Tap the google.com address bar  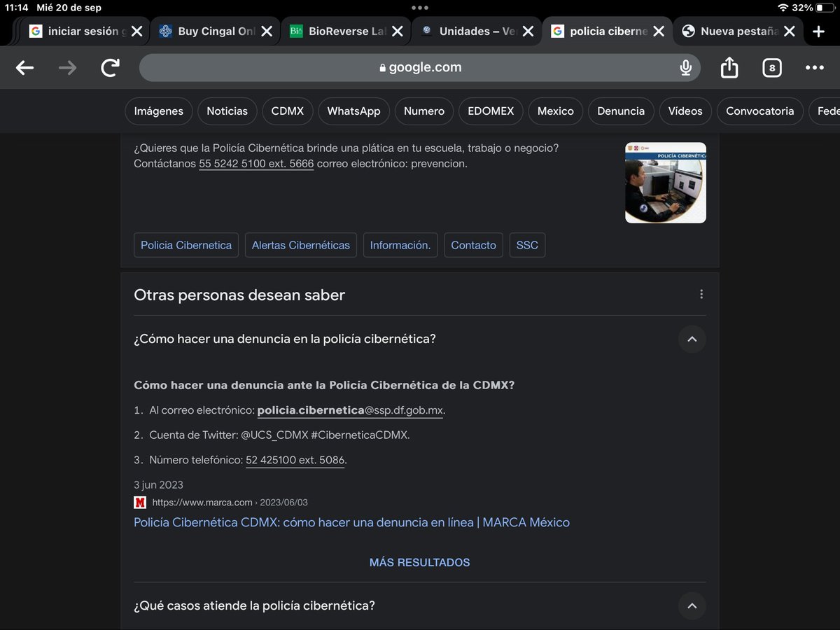point(420,68)
